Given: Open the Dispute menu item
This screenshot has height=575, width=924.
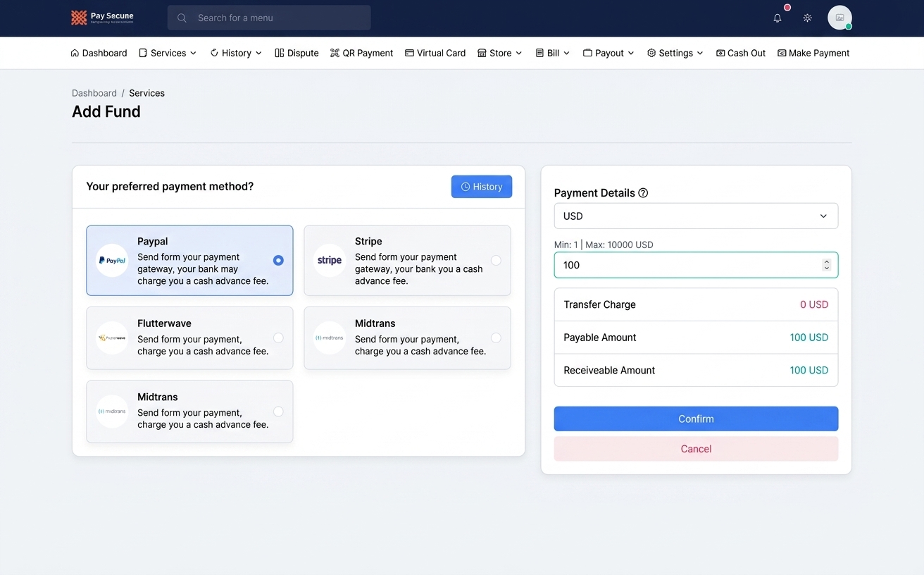Looking at the screenshot, I should (296, 53).
